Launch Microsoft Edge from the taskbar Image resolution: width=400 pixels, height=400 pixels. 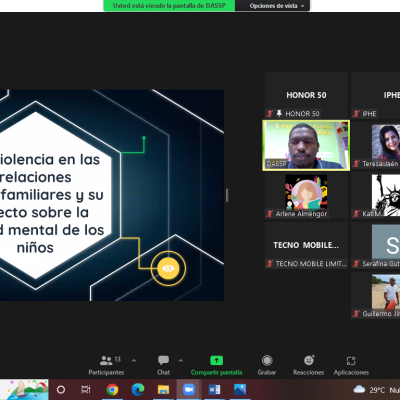(x=138, y=389)
